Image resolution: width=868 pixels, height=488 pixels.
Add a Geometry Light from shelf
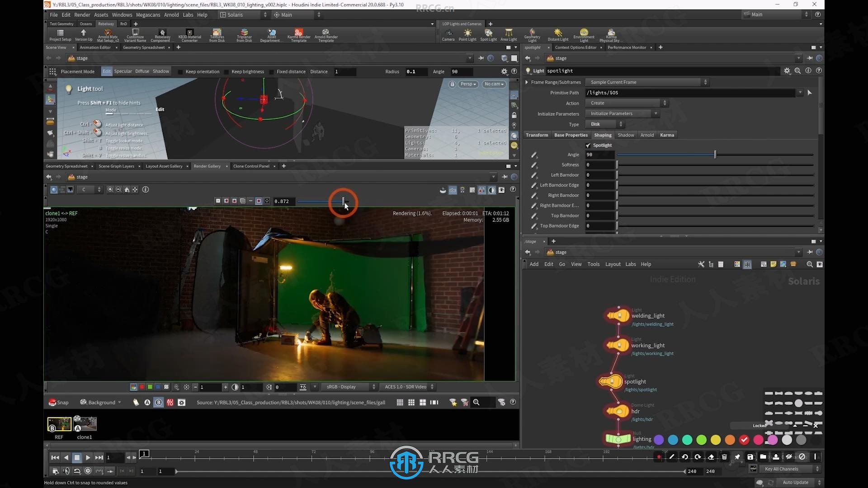coord(532,35)
